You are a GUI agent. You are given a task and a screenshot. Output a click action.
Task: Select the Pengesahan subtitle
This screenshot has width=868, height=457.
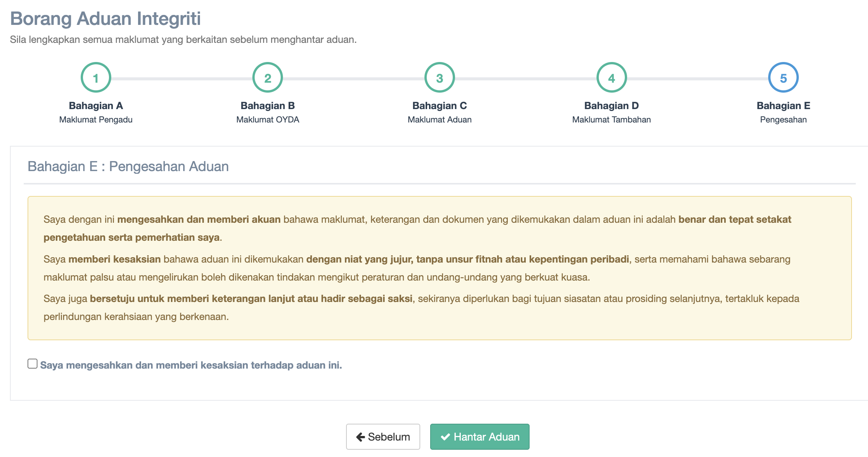tap(783, 120)
